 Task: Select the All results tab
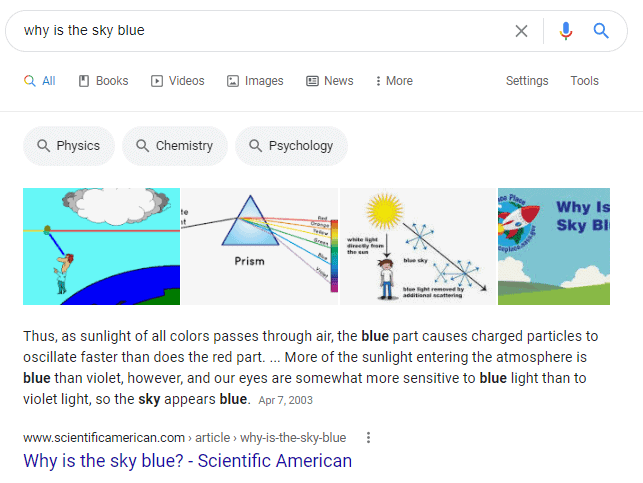tap(40, 81)
